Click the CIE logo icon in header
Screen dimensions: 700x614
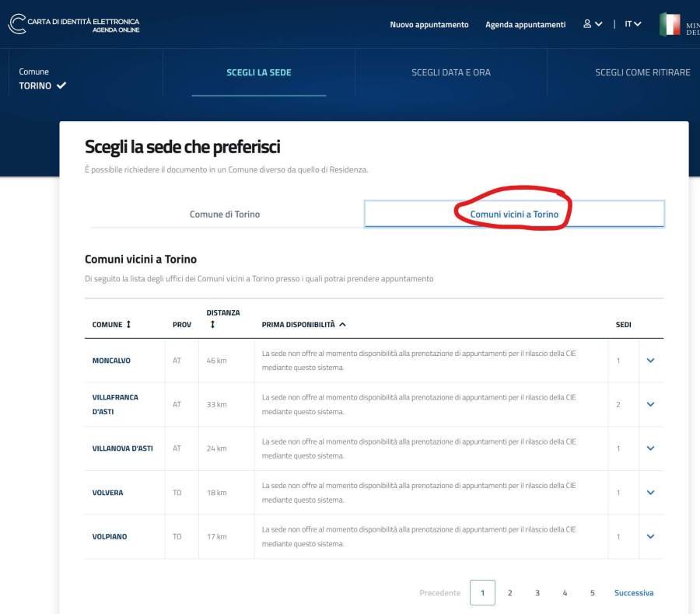[x=17, y=24]
